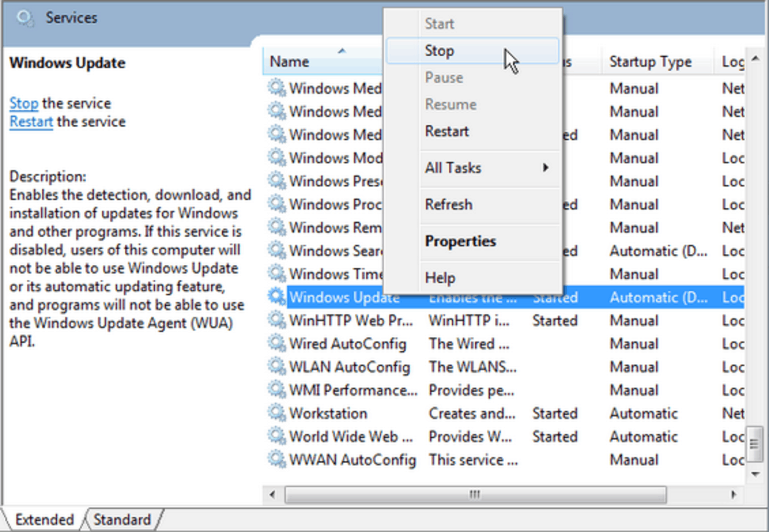Switch to the Extended tab
Viewport: 769px width, 532px height.
point(44,520)
